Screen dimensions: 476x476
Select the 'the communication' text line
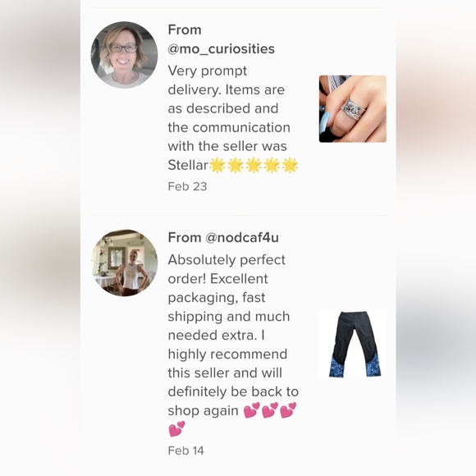point(229,127)
